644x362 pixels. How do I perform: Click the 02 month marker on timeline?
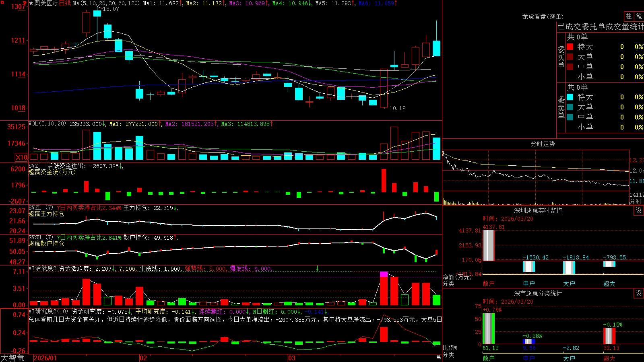pyautogui.click(x=143, y=358)
